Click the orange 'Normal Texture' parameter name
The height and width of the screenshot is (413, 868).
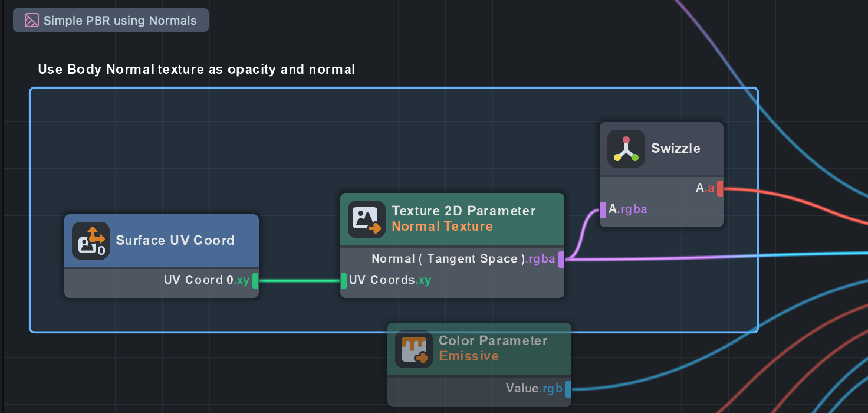[x=442, y=227]
